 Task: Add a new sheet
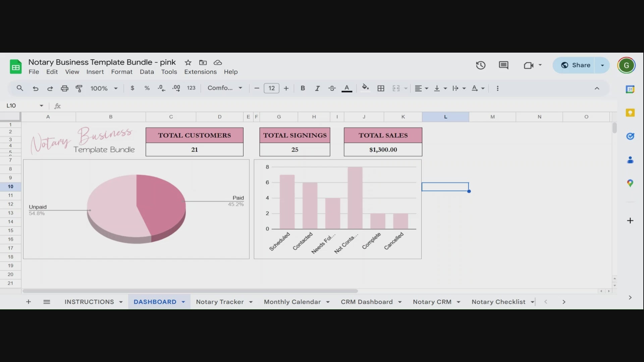[29, 302]
